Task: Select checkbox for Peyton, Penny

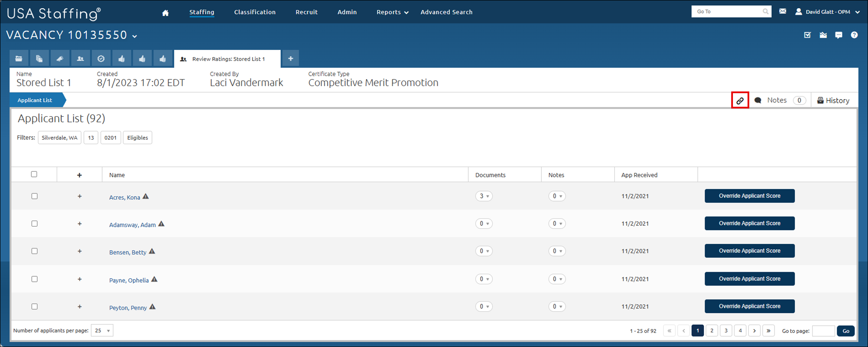Action: click(34, 306)
